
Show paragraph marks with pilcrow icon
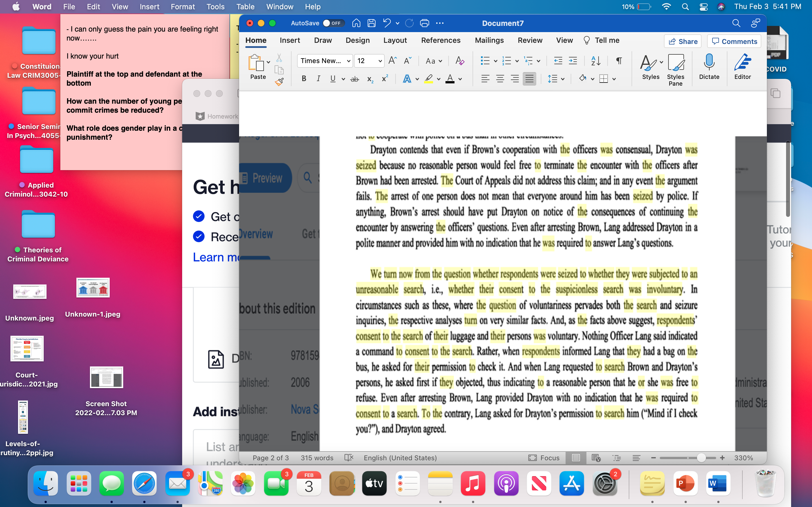click(619, 61)
